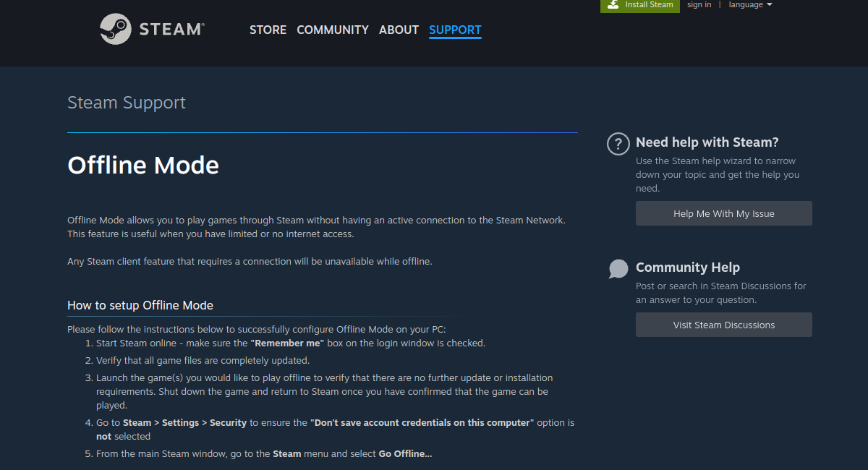Viewport: 868px width, 470px height.
Task: Open the language dropdown
Action: click(750, 4)
